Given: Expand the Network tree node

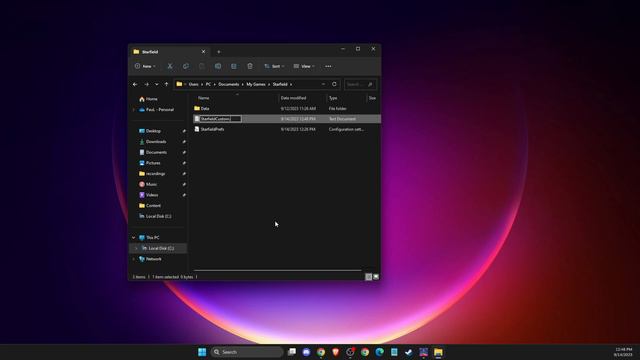Looking at the screenshot, I should [x=133, y=259].
